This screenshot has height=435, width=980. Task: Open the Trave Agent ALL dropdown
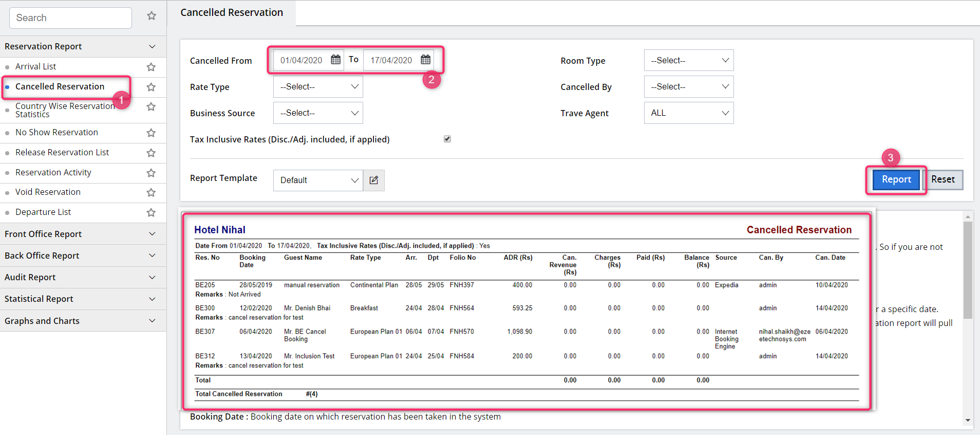[689, 113]
